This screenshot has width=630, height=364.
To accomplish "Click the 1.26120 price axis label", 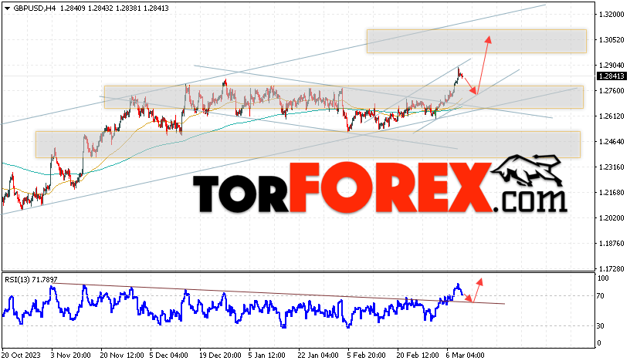I will (x=611, y=116).
